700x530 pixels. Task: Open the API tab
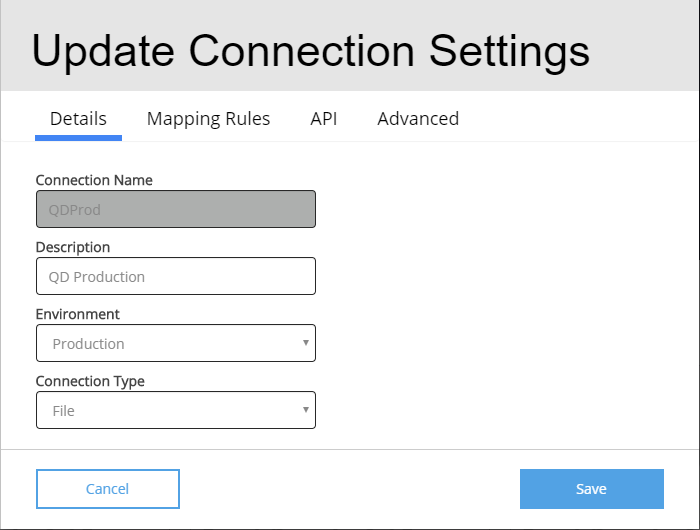(324, 119)
